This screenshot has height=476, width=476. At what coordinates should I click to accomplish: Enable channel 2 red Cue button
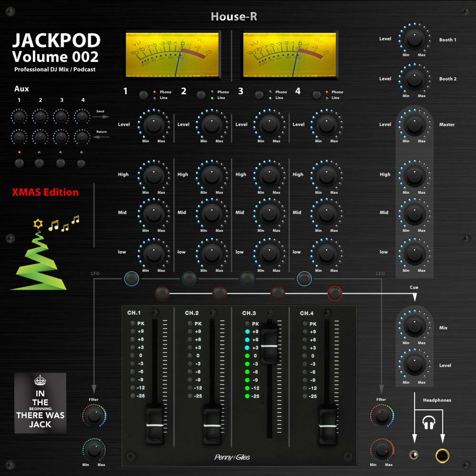click(x=220, y=293)
